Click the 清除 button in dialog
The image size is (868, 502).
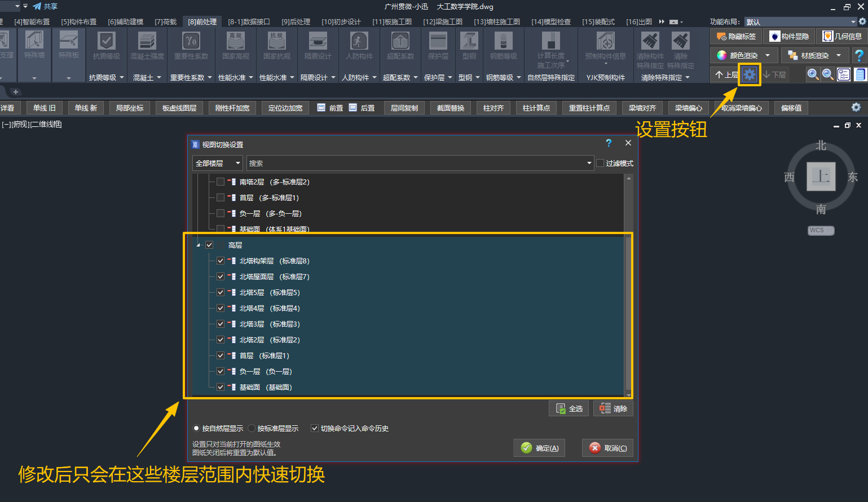613,408
